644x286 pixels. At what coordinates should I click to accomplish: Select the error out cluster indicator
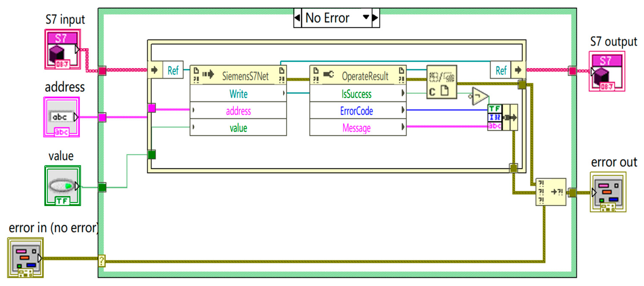pyautogui.click(x=608, y=192)
